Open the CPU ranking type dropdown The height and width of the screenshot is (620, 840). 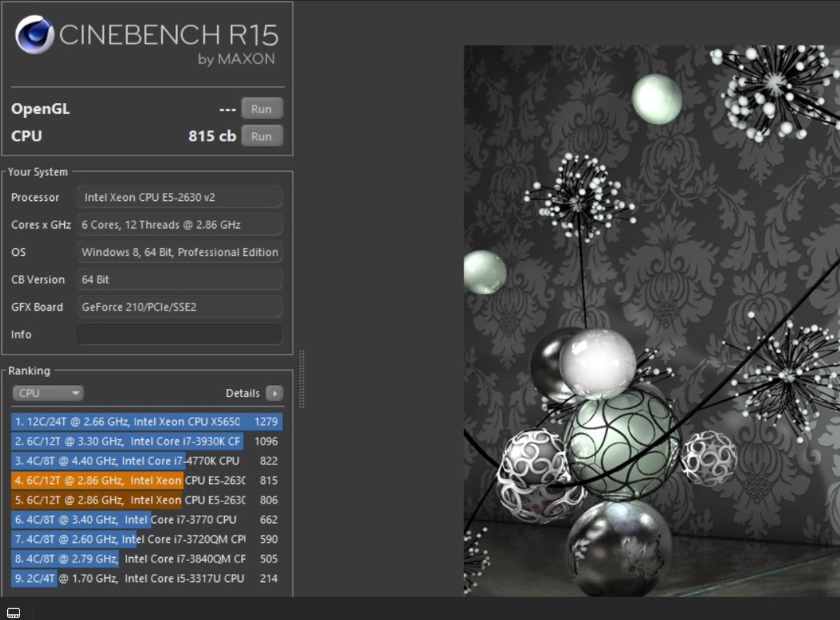point(48,393)
